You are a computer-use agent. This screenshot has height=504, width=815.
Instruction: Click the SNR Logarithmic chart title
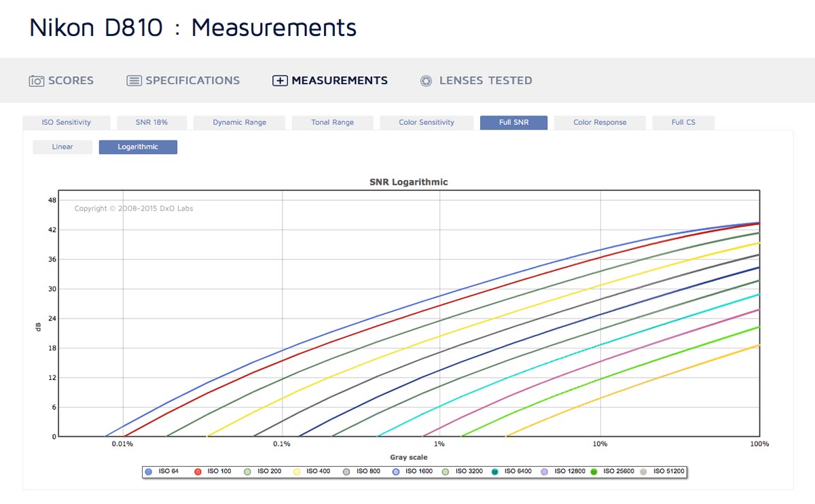tap(408, 182)
